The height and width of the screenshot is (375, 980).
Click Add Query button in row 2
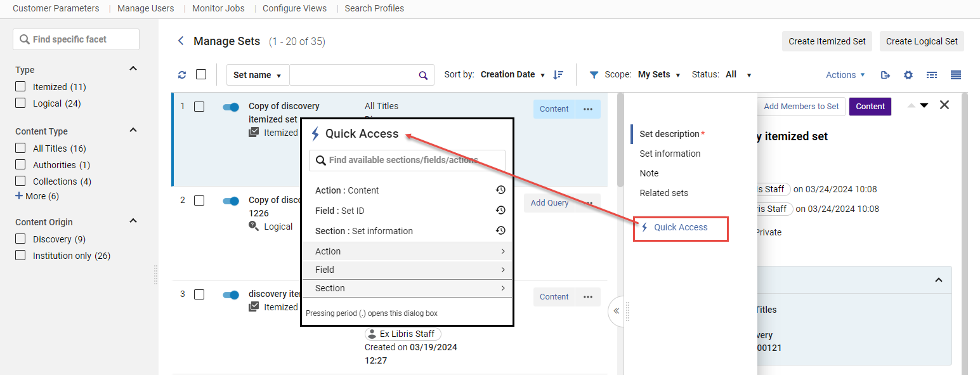549,203
